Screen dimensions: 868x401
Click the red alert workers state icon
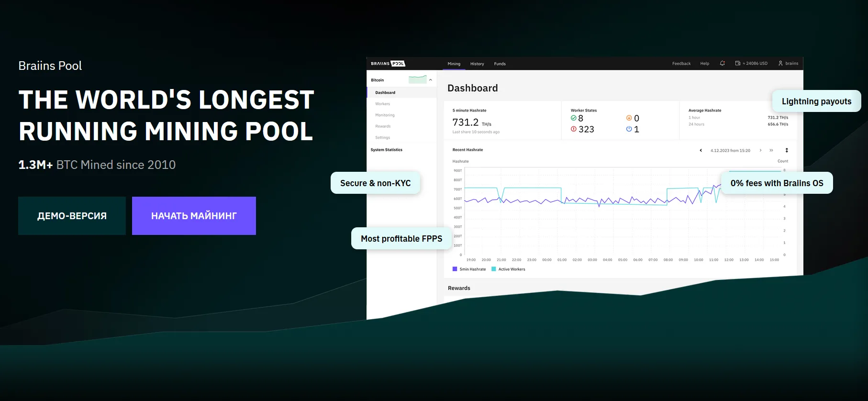tap(574, 129)
